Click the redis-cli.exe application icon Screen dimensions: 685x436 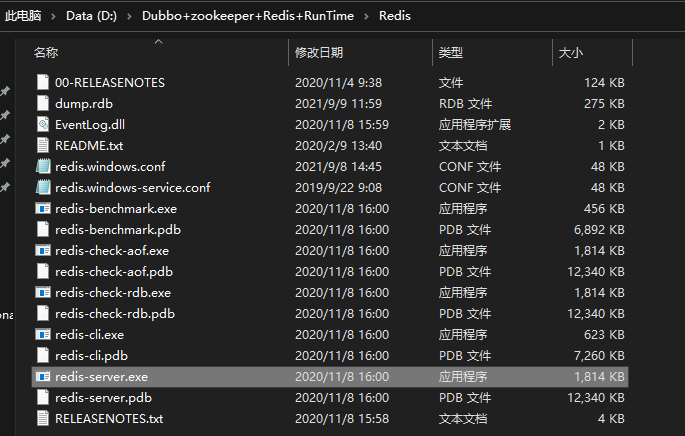tap(43, 335)
